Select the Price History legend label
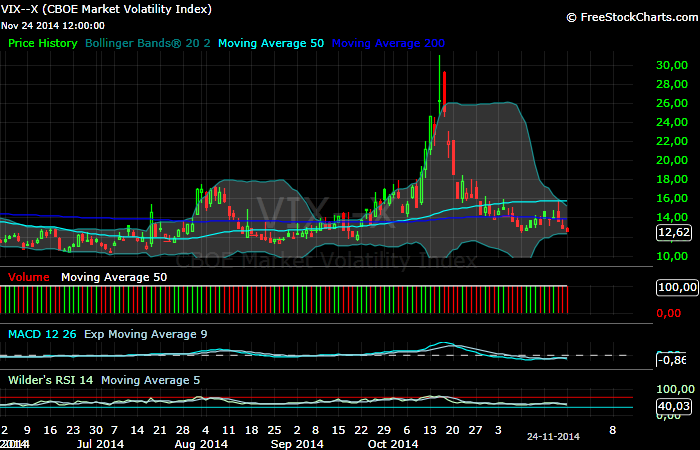Viewport: 700px width, 450px height. point(43,43)
